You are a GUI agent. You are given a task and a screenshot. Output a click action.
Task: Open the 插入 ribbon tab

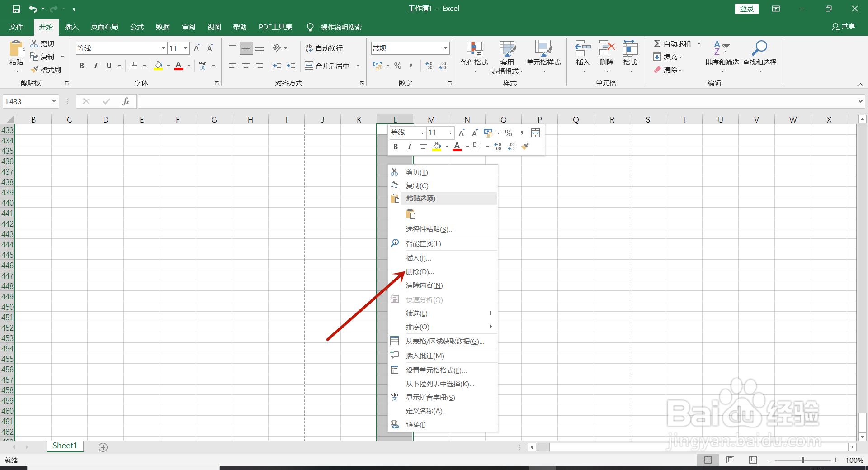click(71, 27)
